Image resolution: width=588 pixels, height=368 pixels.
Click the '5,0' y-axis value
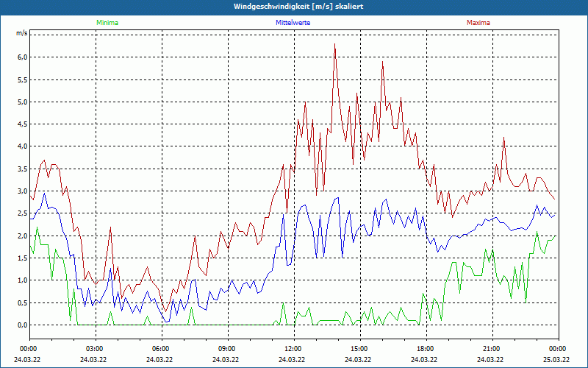point(22,102)
